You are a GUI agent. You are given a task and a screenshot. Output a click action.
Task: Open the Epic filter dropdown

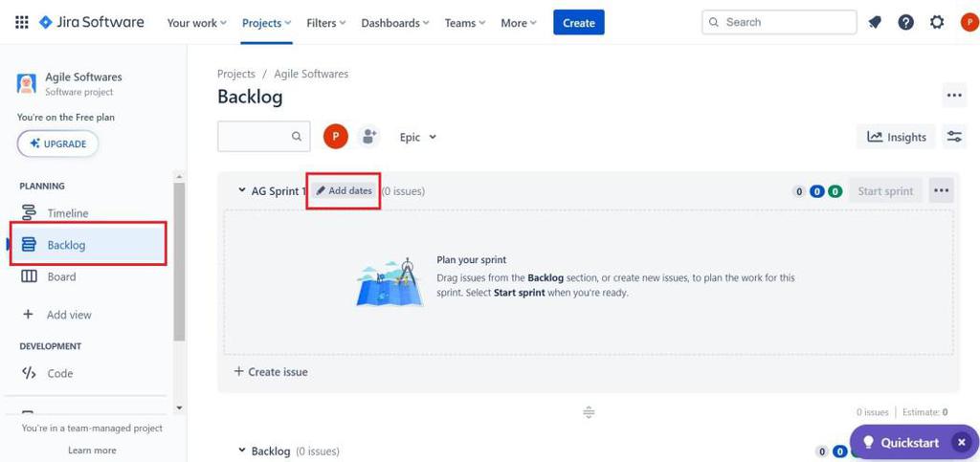(417, 137)
